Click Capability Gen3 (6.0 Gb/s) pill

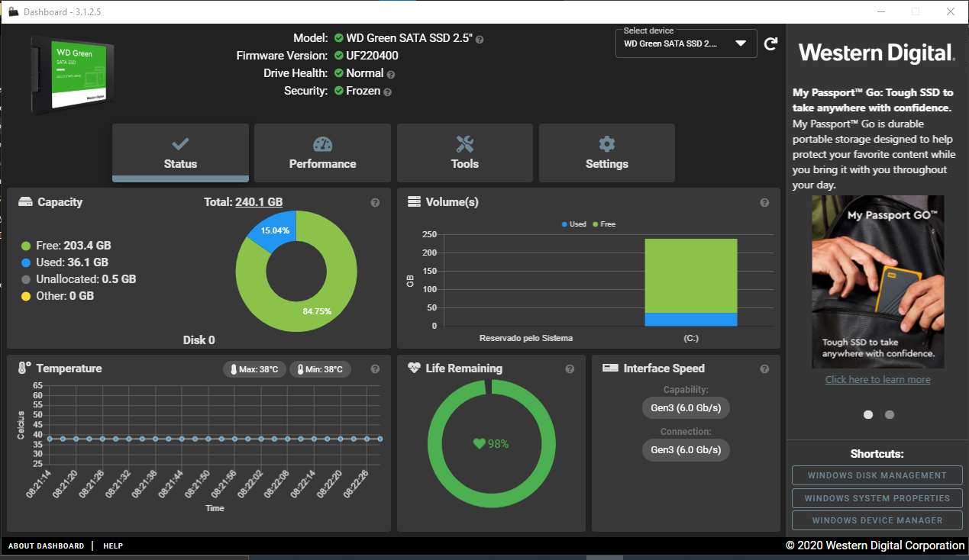[x=686, y=408]
